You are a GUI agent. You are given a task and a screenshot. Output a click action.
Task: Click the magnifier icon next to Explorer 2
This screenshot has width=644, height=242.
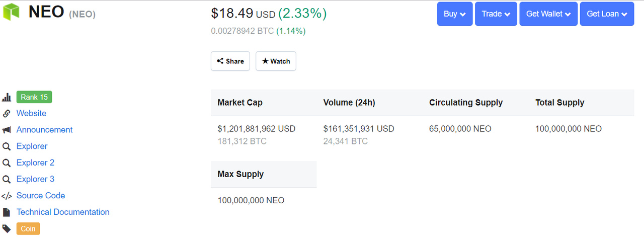point(7,163)
